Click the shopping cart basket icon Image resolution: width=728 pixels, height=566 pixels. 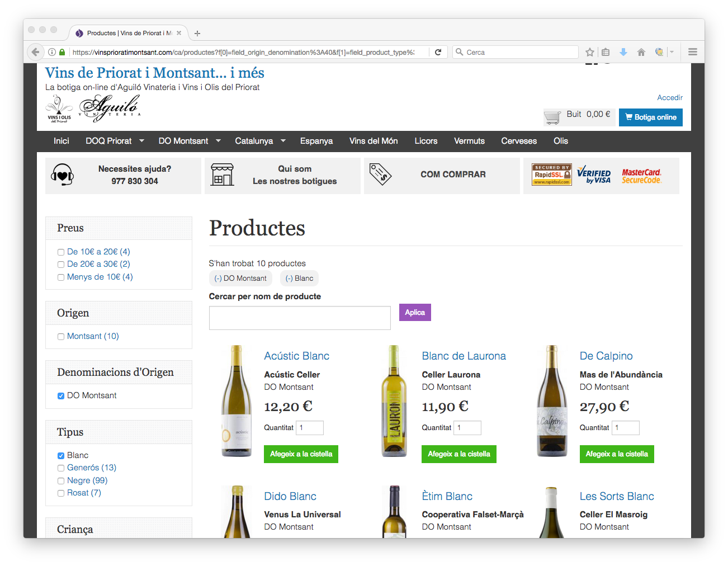(552, 117)
